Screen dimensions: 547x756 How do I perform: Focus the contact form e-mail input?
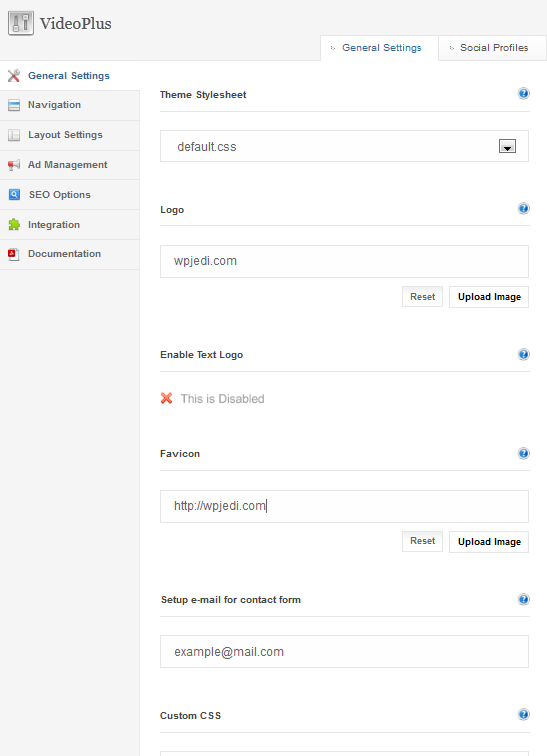344,651
